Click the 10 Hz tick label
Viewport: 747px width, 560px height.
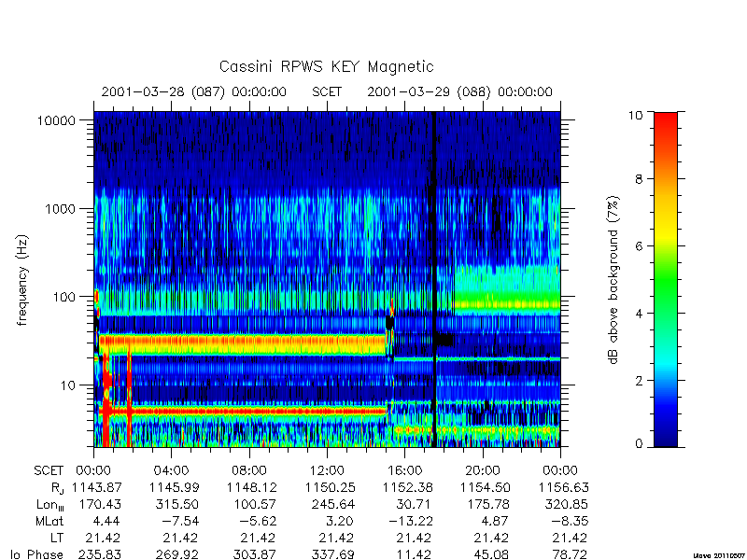point(68,385)
